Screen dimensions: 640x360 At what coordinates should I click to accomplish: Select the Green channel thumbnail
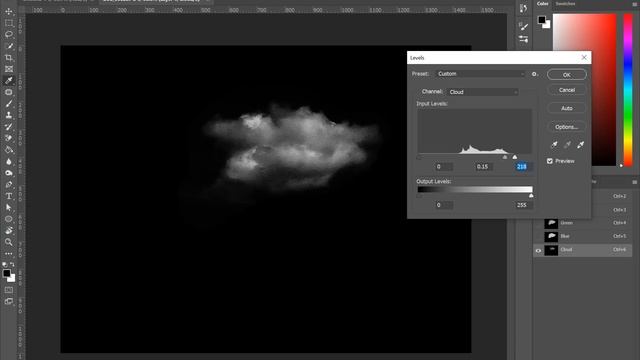[551, 223]
